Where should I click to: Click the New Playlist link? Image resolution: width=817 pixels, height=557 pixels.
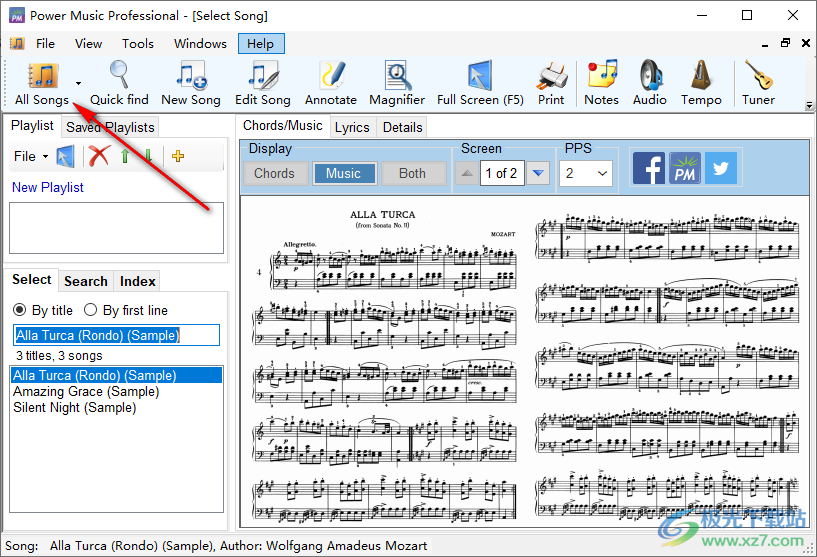pos(48,187)
